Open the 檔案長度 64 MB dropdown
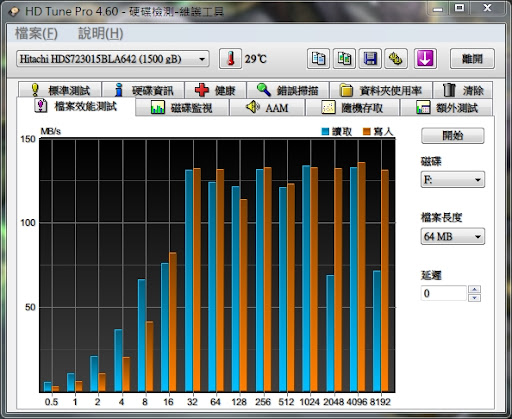 (x=453, y=237)
